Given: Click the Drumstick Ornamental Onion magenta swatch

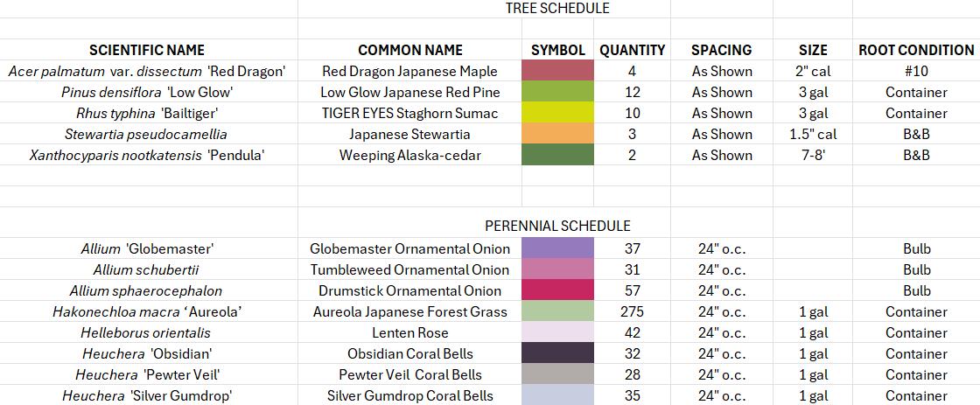Looking at the screenshot, I should pyautogui.click(x=557, y=290).
